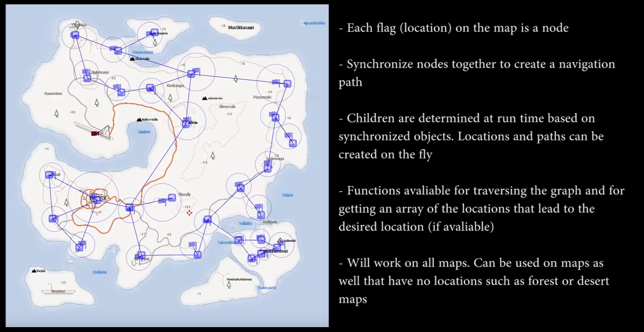644x332 pixels.
Task: Click the node above the U-L marking
Action: click(141, 255)
